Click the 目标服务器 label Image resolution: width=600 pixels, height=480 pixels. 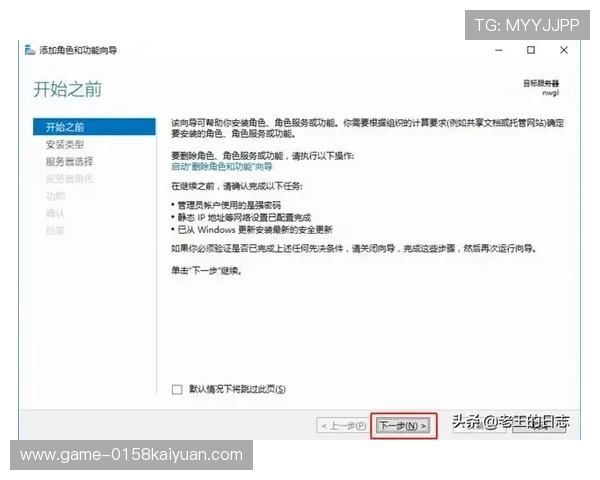[x=541, y=83]
